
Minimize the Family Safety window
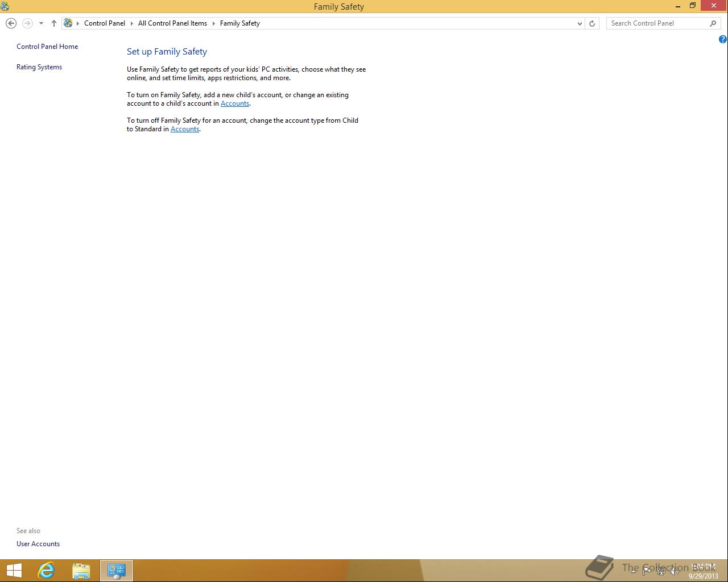[678, 6]
